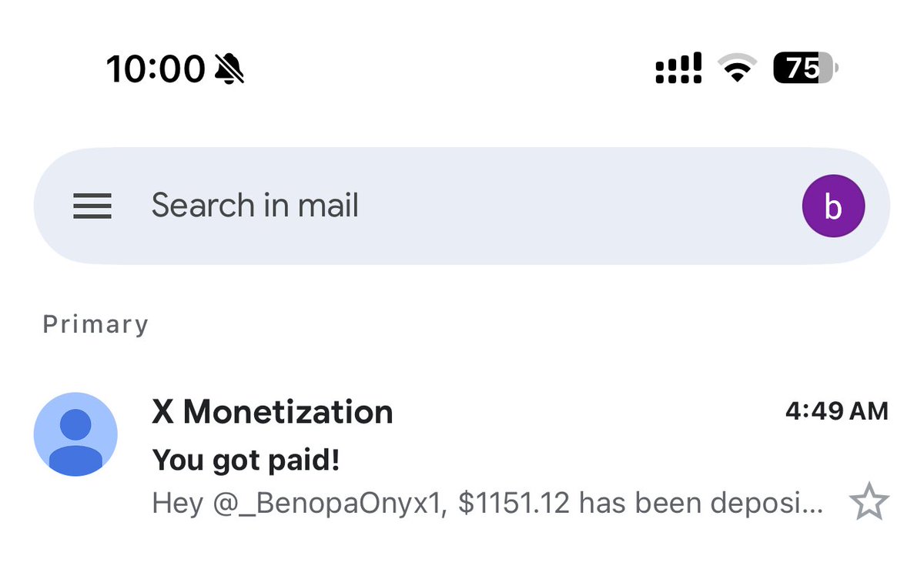Screen dimensions: 924x566
Task: Open the 'You got paid!' subject line
Action: [x=246, y=461]
